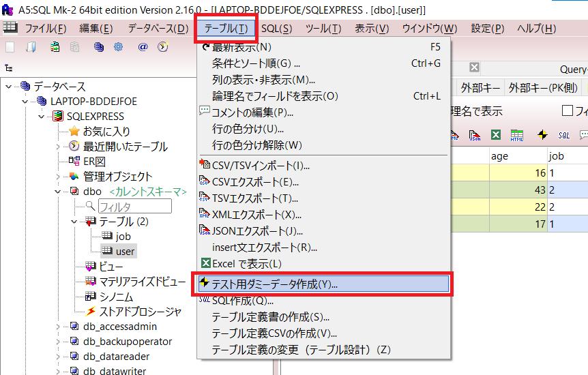Viewport: 588px width, 375px height.
Task: Click the open file book icon
Action: pyautogui.click(x=31, y=47)
